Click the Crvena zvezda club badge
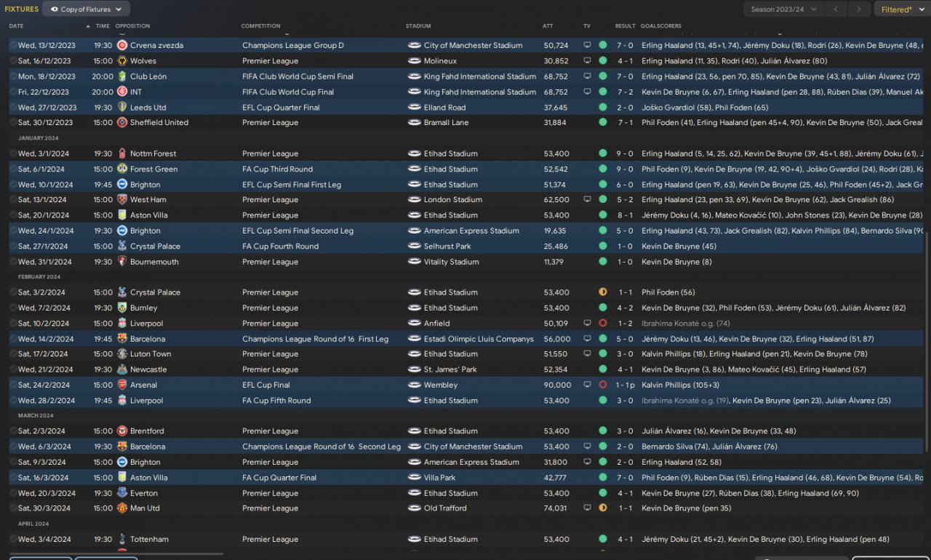 [x=122, y=45]
